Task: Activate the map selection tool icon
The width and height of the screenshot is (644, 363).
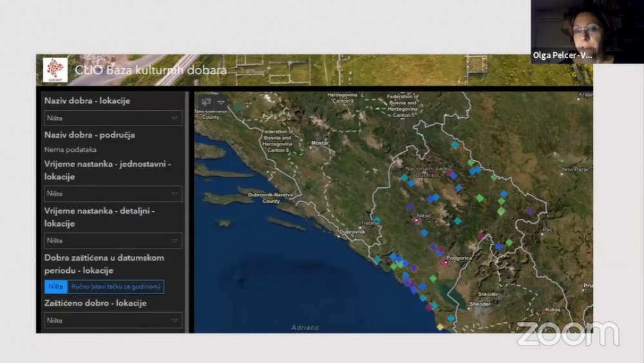Action: (x=207, y=102)
